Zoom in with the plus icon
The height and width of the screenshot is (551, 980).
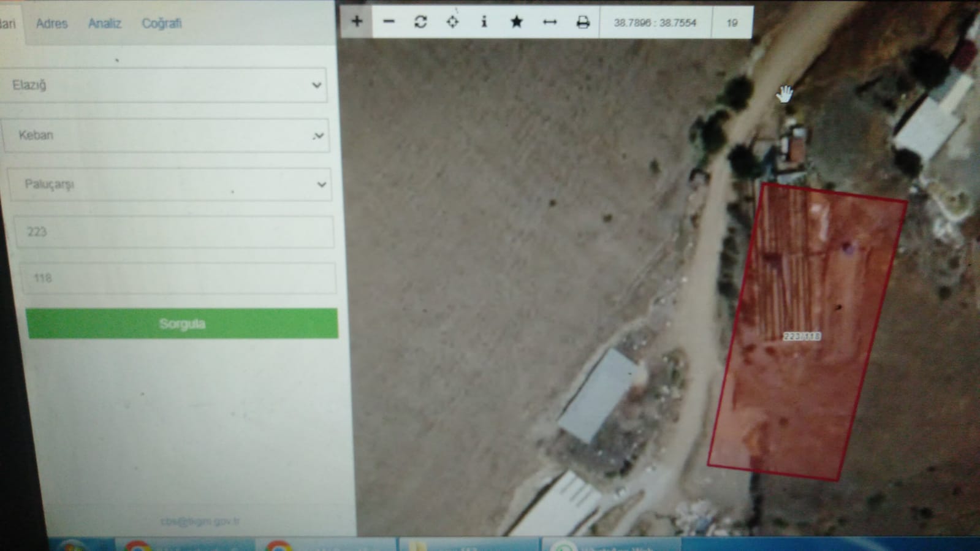click(357, 22)
